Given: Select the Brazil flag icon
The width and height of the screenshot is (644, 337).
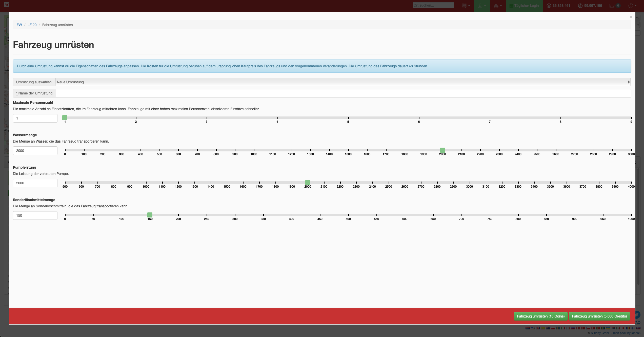Looking at the screenshot, I should coord(603,328).
